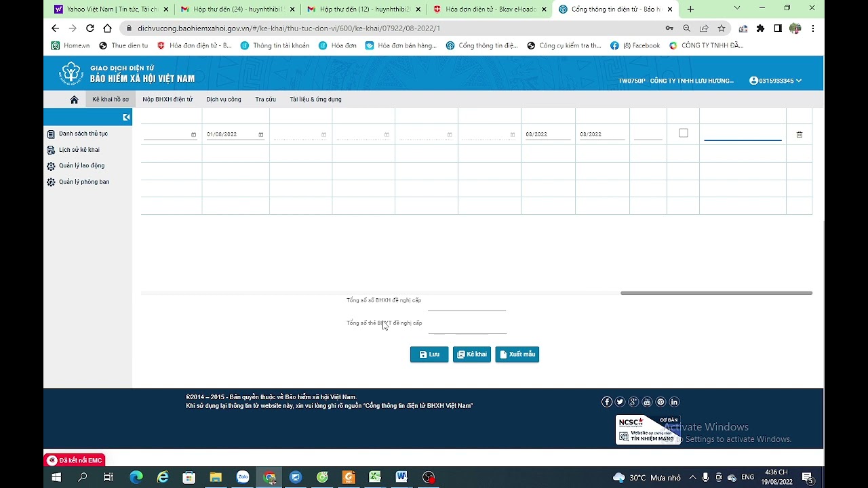Open first date cell calendar dropdown
868x488 pixels.
193,135
